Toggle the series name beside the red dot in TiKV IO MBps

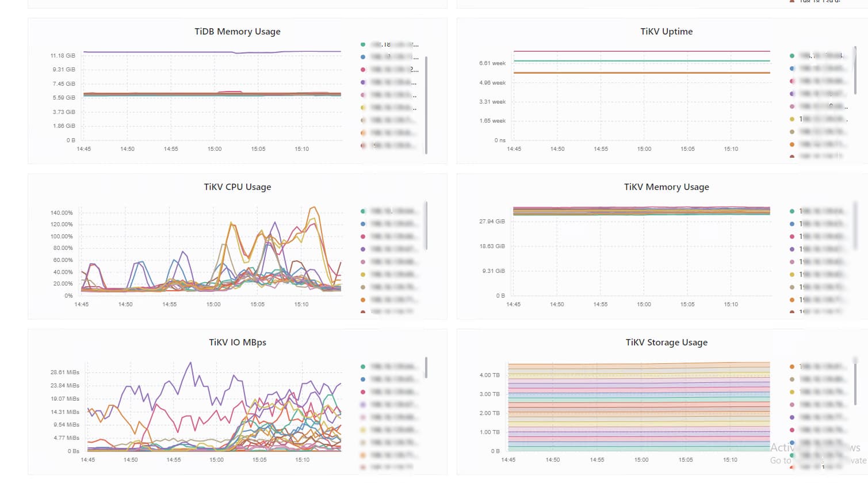click(x=393, y=392)
